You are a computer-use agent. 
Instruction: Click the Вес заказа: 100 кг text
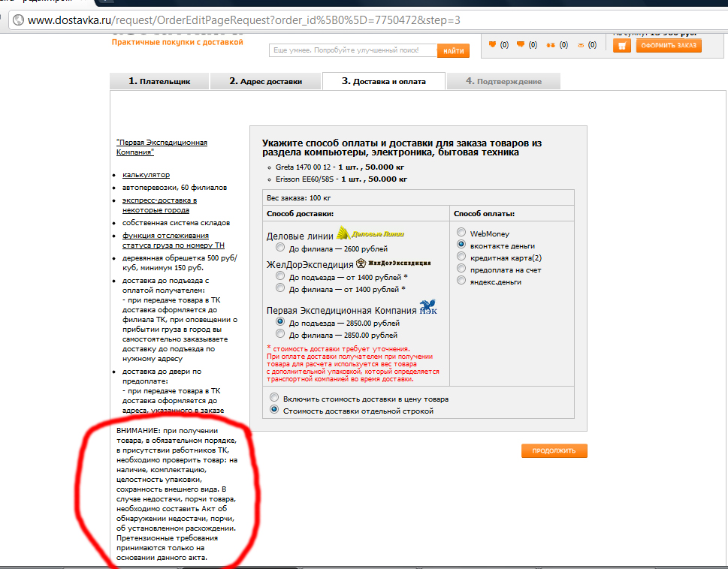coord(298,198)
